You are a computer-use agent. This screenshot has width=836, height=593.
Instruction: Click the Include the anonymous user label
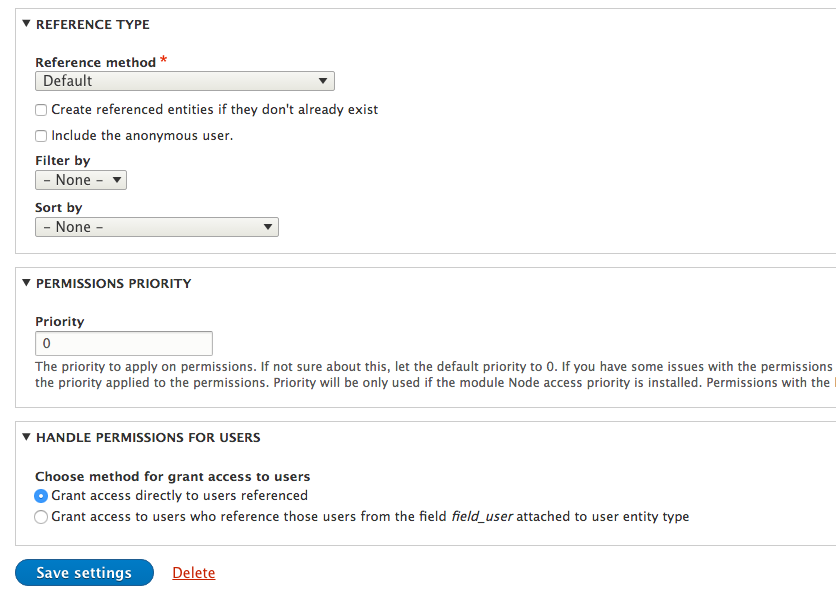coord(142,136)
